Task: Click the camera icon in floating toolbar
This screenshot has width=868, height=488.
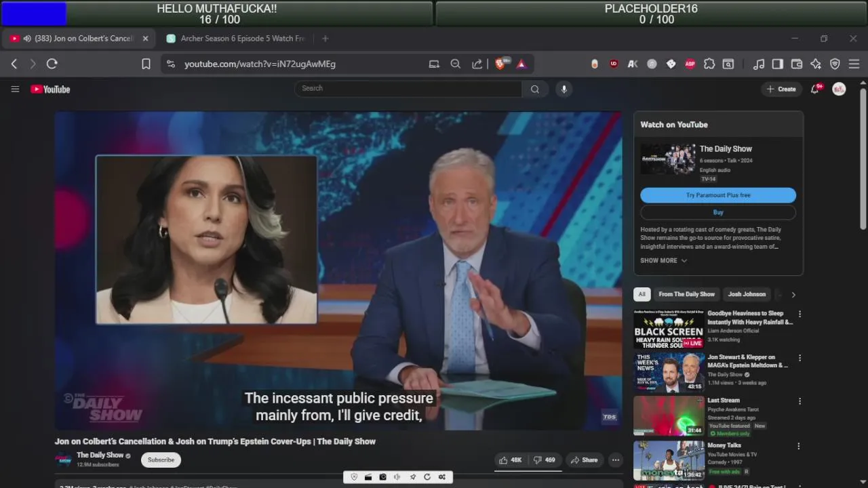Action: point(382,477)
